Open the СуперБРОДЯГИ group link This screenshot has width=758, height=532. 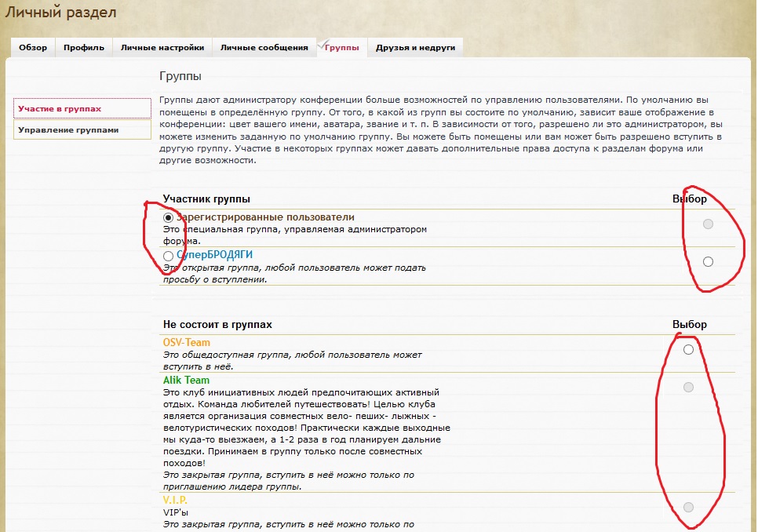coord(214,255)
